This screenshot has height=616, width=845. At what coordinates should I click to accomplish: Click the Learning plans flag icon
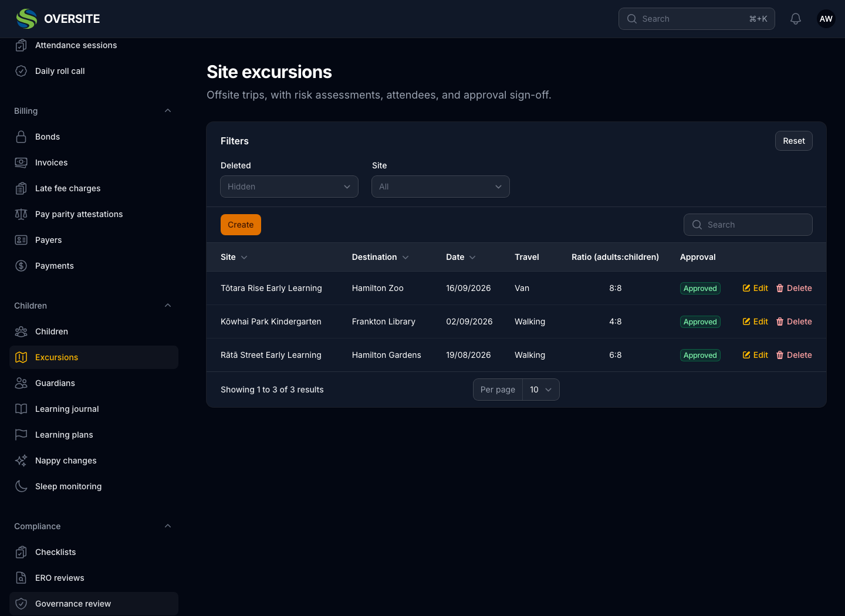coord(21,435)
